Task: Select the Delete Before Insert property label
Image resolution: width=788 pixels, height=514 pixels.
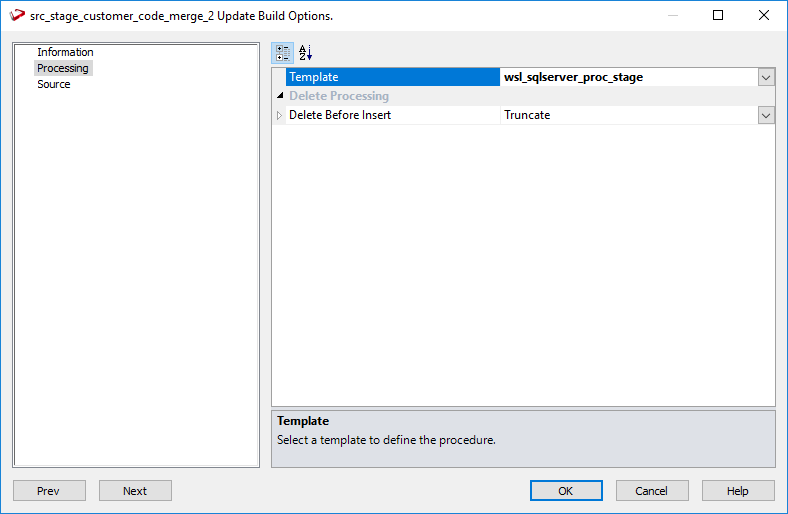Action: [340, 115]
